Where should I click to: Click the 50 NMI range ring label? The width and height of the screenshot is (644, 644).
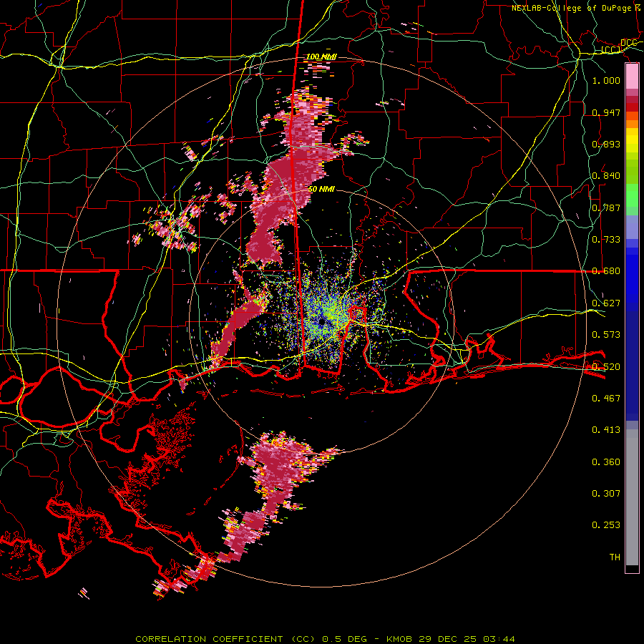click(321, 190)
